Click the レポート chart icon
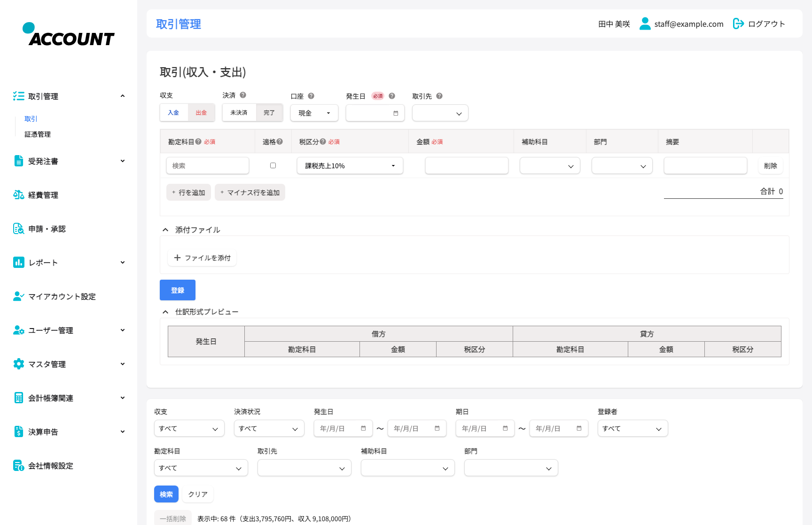 pos(19,262)
